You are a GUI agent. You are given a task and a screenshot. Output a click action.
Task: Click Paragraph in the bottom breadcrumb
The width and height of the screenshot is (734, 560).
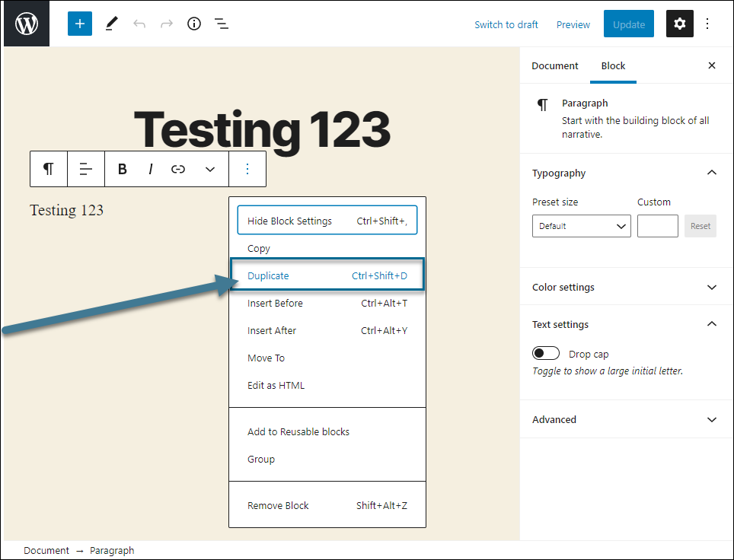pyautogui.click(x=112, y=550)
